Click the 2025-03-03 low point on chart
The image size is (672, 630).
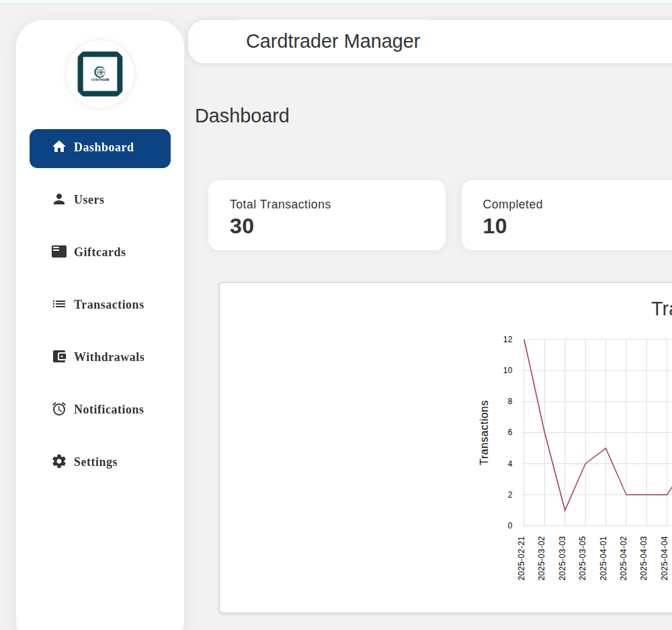point(564,510)
